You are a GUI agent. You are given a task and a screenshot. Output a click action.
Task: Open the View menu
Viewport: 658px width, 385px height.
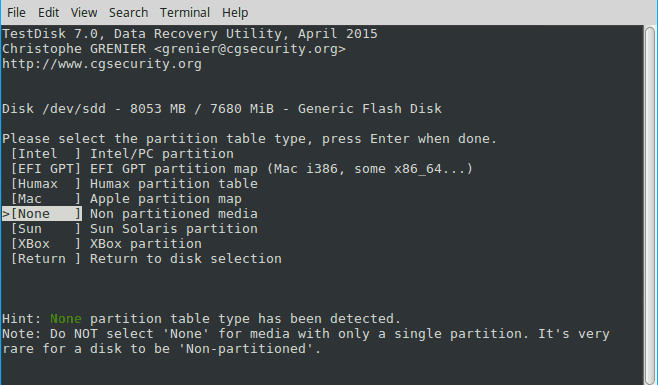pyautogui.click(x=84, y=13)
